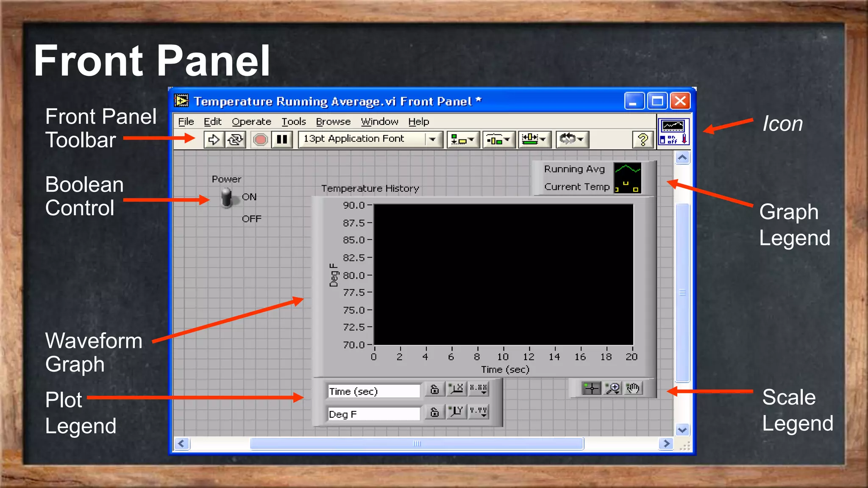Click the Run Continuously button

tap(235, 139)
